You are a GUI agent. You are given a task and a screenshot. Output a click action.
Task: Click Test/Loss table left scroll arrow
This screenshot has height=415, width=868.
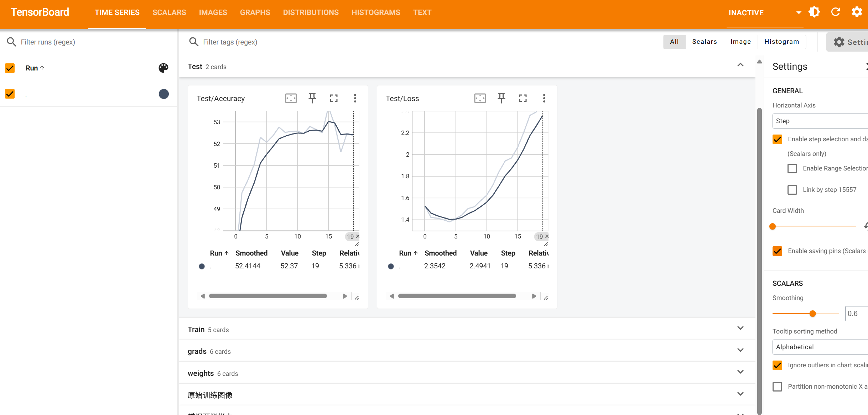click(392, 296)
